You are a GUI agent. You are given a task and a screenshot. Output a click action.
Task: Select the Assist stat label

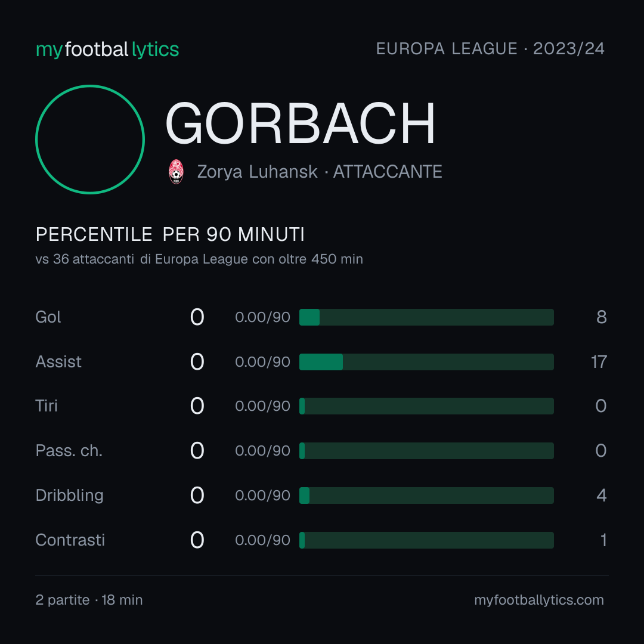[58, 362]
